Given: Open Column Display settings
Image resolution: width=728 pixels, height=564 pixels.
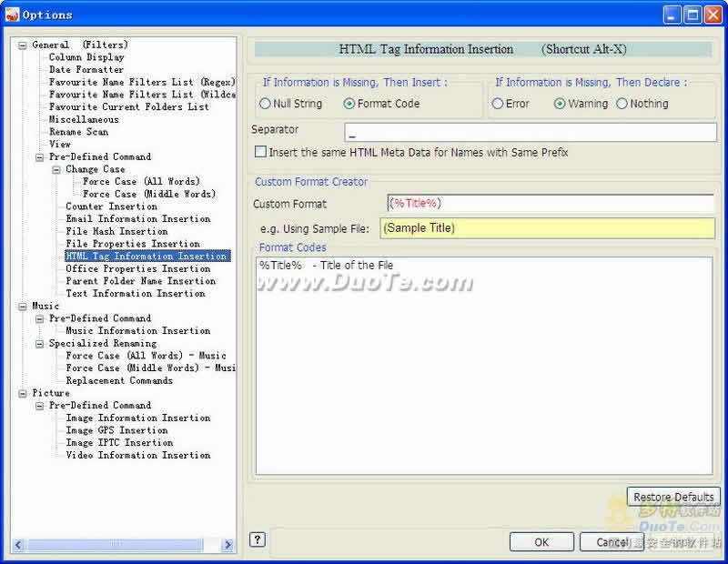Looking at the screenshot, I should coord(86,57).
